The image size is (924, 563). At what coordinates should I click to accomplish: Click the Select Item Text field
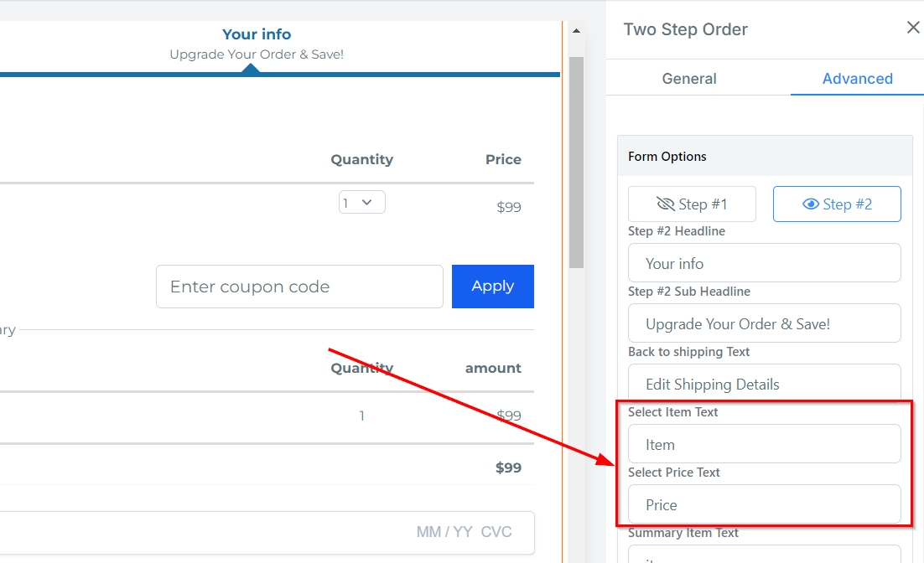[x=764, y=444]
